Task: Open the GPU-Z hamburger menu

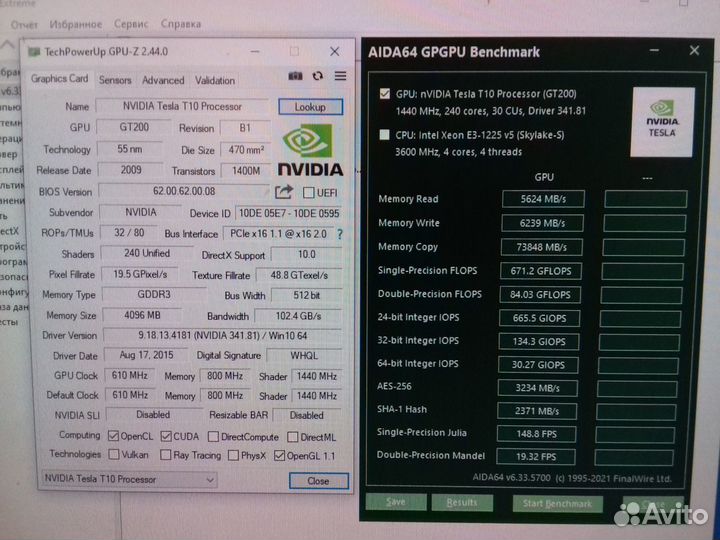Action: point(340,76)
